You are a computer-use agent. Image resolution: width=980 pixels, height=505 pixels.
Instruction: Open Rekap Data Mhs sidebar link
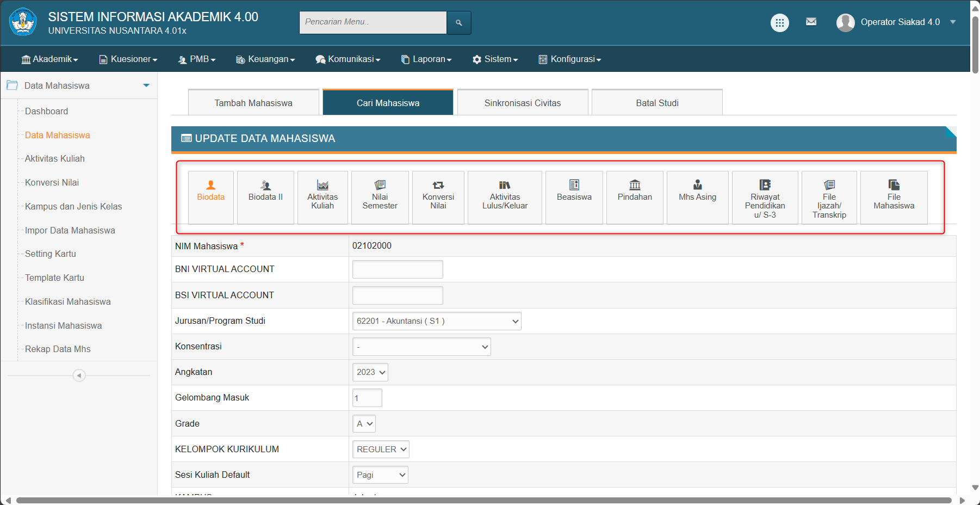point(58,349)
